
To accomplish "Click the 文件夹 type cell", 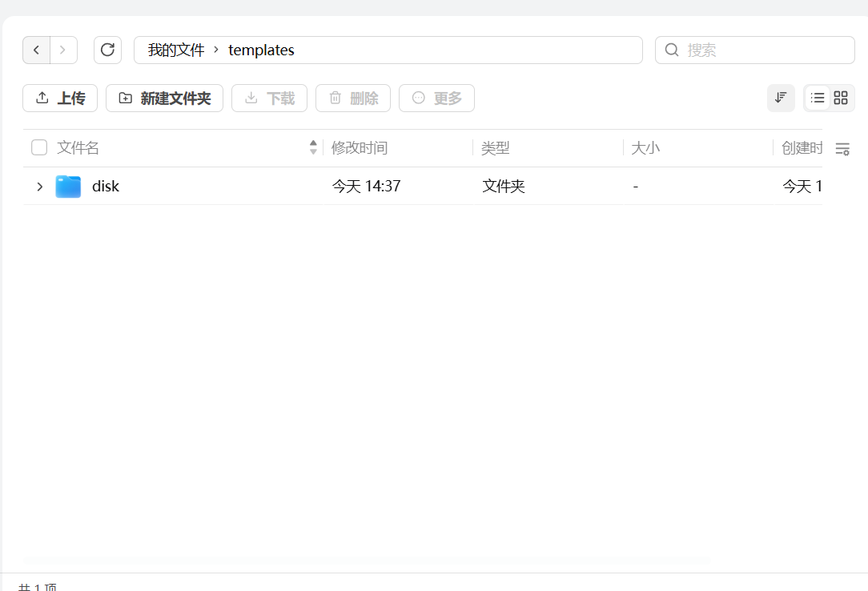I will [x=503, y=187].
